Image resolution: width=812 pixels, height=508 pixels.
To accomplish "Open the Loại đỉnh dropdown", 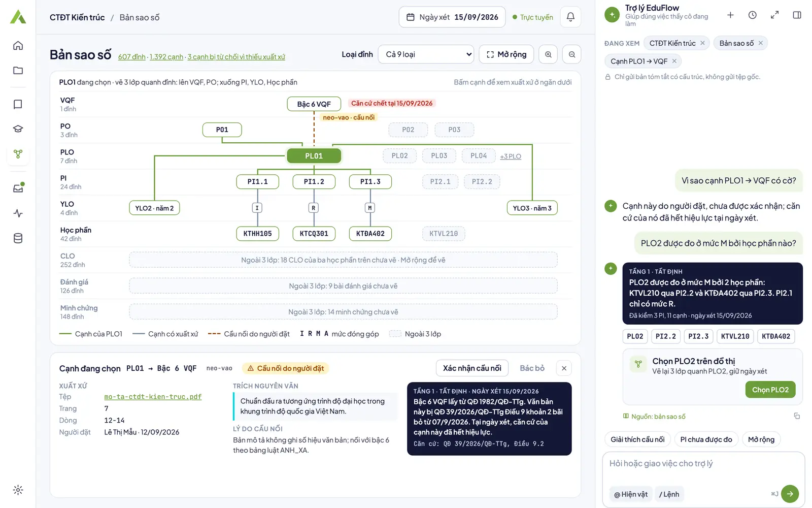I will [x=426, y=54].
